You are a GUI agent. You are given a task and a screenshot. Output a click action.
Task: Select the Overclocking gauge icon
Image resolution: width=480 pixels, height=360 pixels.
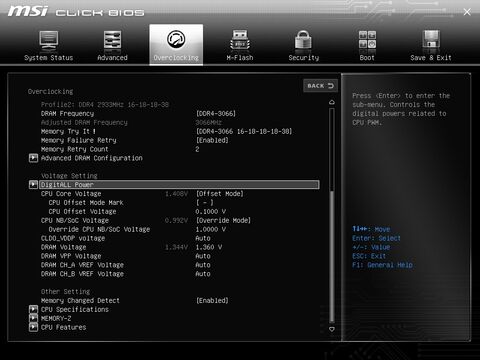tap(176, 39)
